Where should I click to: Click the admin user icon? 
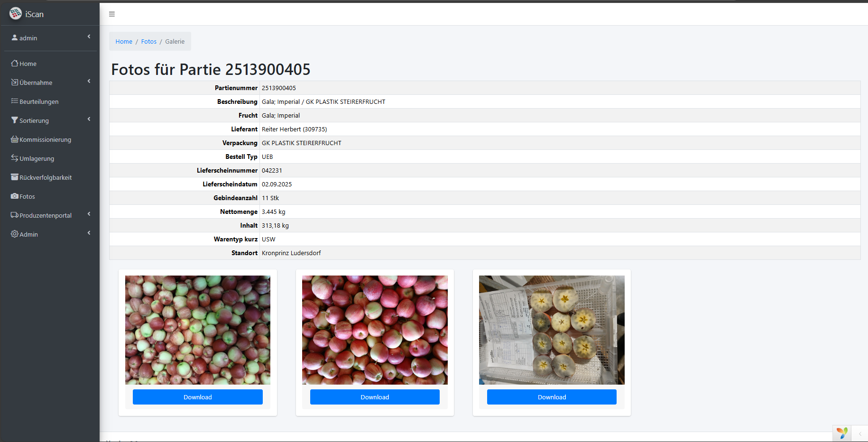(x=14, y=37)
